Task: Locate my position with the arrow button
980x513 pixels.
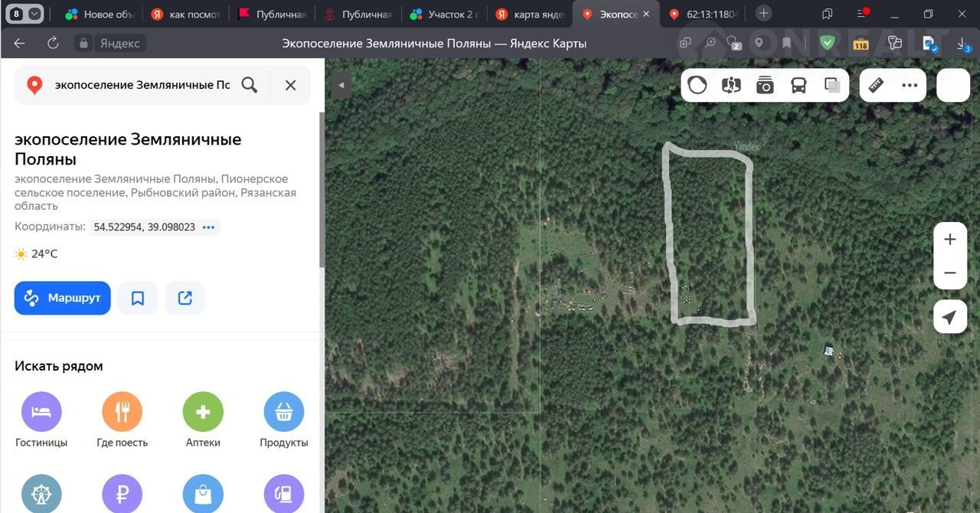Action: [x=949, y=317]
